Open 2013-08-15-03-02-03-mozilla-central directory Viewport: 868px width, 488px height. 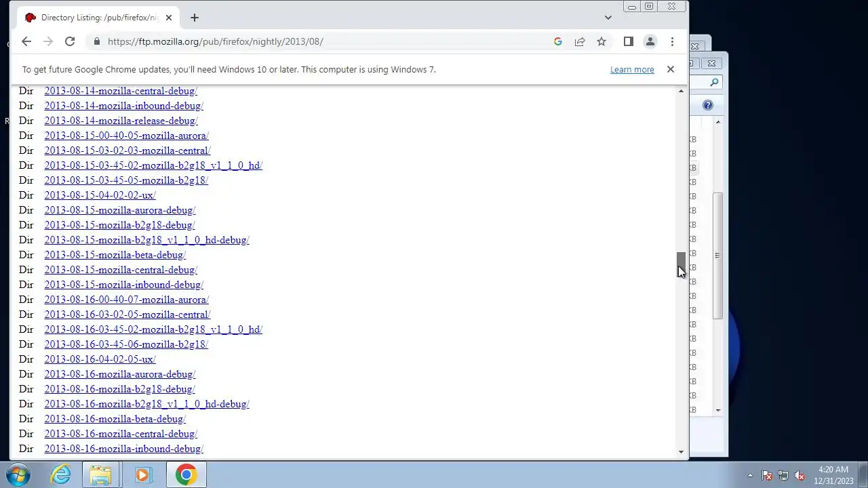(x=127, y=150)
